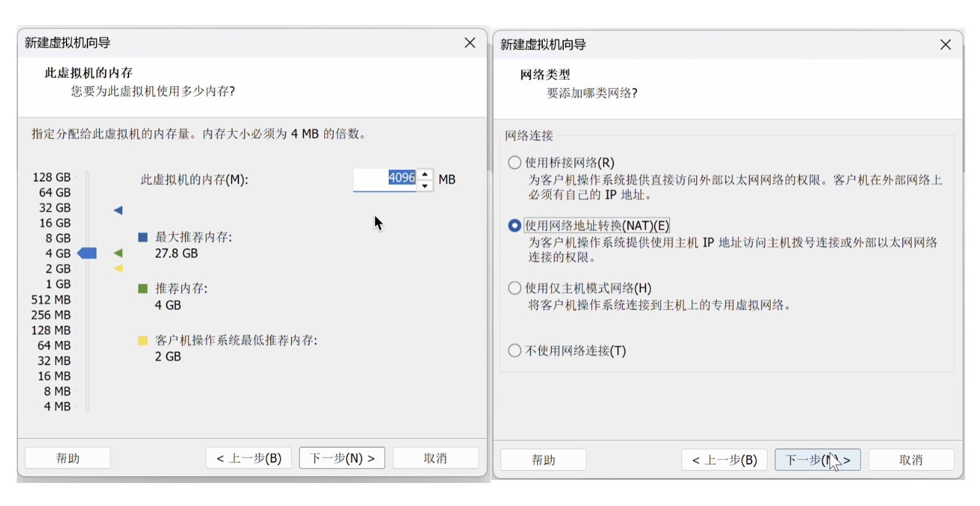Click the 8 GB scale label
The height and width of the screenshot is (506, 980).
(x=58, y=238)
